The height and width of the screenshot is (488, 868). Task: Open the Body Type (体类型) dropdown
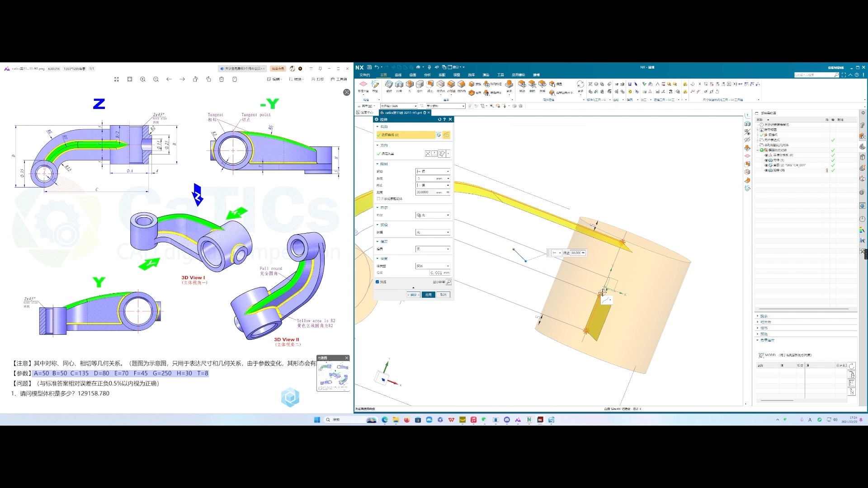433,266
